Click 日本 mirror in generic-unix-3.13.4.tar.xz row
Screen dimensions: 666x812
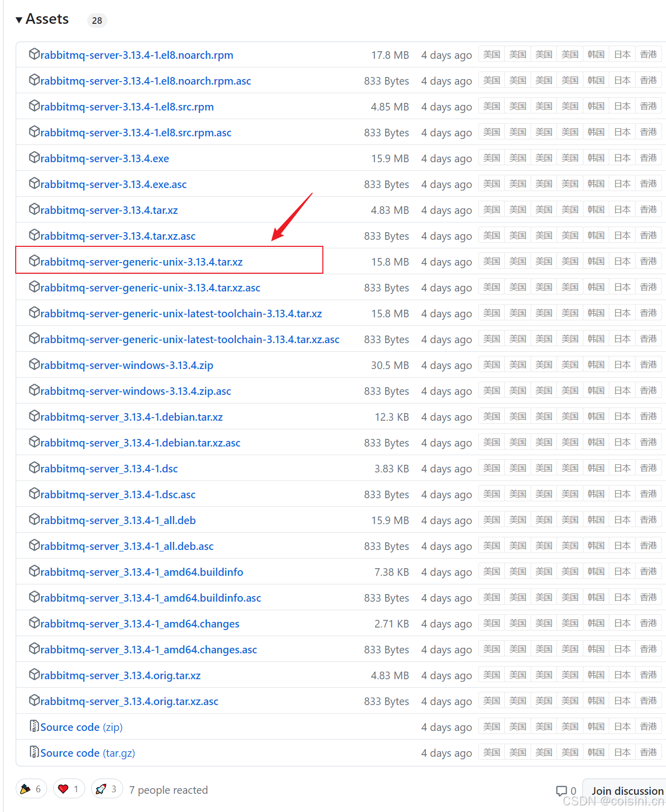coord(622,261)
